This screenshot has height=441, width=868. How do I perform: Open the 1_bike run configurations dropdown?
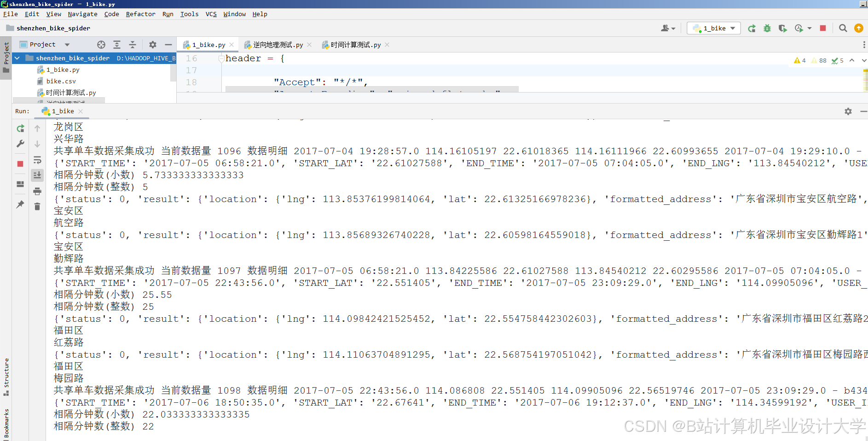coord(714,28)
